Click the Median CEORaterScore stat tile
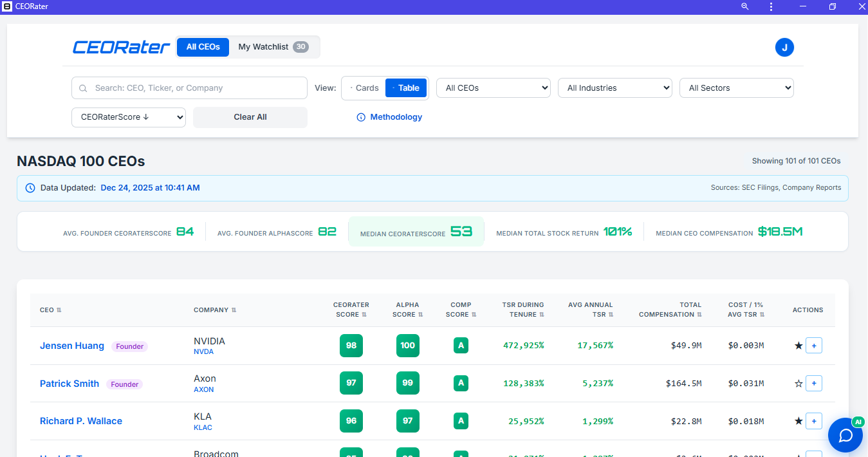 coord(416,232)
